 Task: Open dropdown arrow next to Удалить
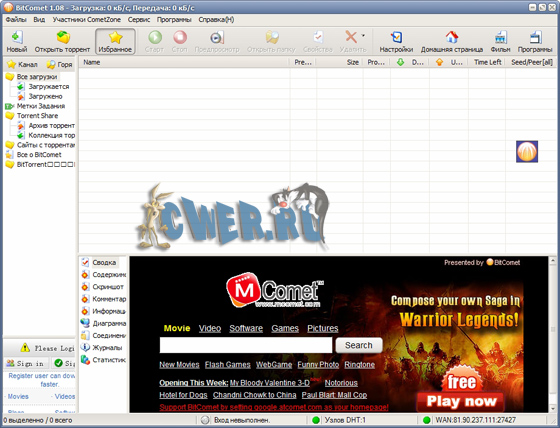click(x=363, y=36)
